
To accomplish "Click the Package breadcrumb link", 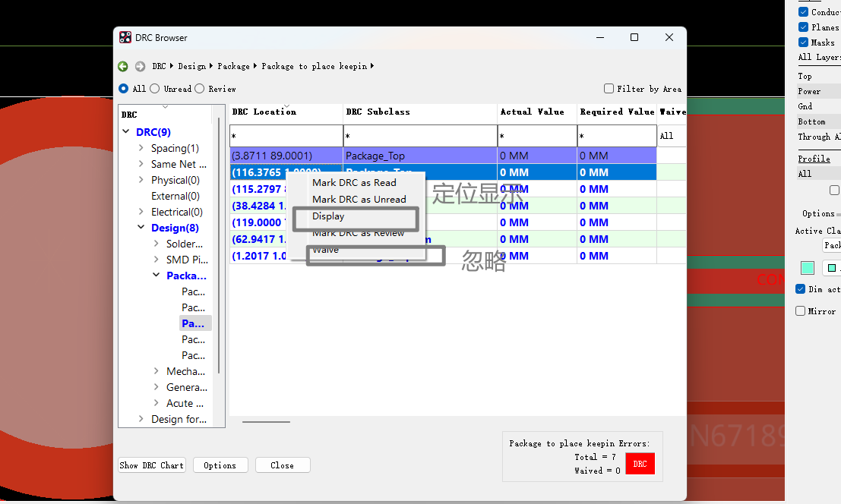I will coord(233,66).
